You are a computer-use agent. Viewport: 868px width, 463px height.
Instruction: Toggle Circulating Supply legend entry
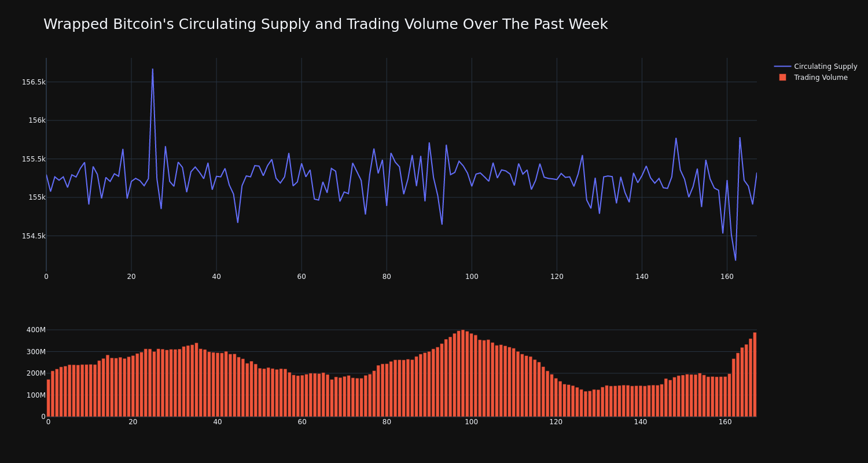[x=816, y=67]
